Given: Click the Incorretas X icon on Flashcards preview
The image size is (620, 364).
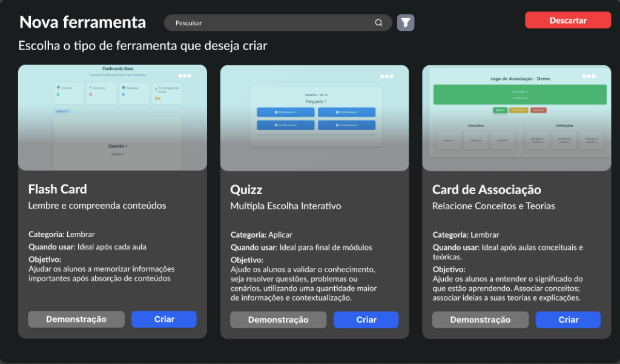Looking at the screenshot, I should pos(90,88).
